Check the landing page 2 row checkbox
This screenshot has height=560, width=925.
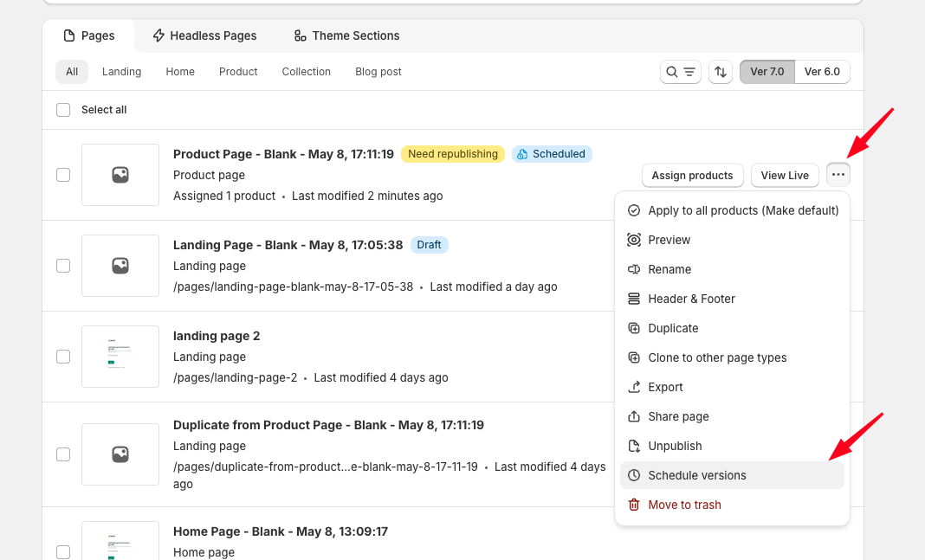63,357
